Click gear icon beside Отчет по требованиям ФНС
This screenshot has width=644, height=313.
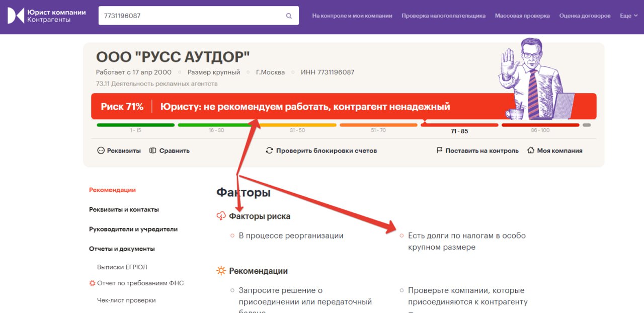[x=92, y=283]
